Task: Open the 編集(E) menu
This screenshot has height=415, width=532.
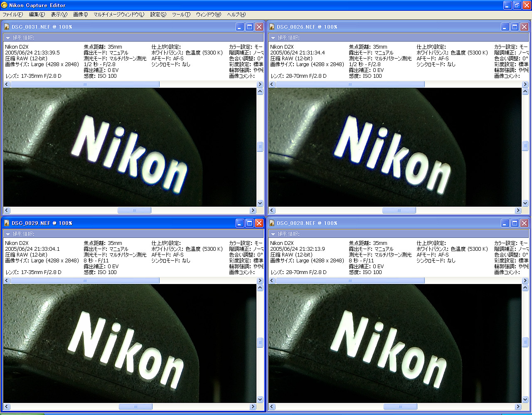Action: pyautogui.click(x=37, y=15)
